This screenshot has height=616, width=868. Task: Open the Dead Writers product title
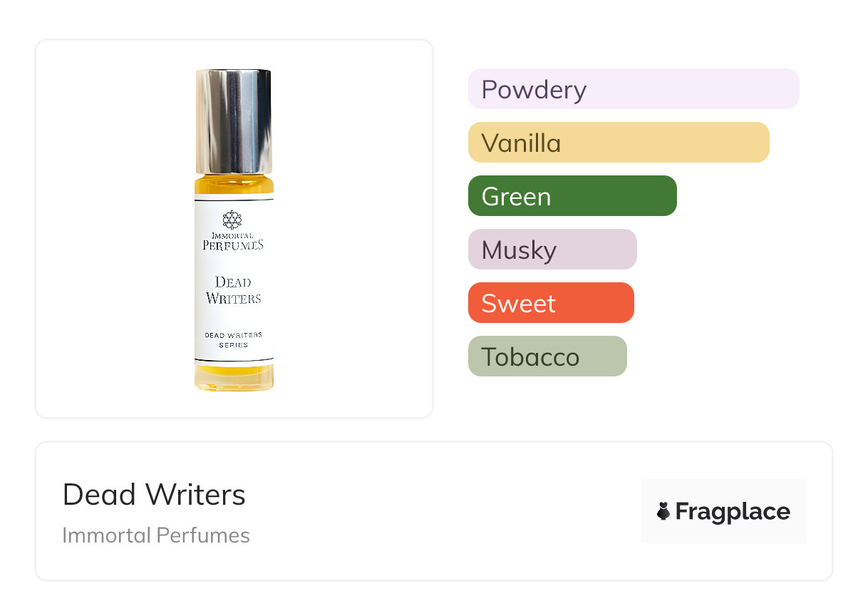[x=154, y=495]
